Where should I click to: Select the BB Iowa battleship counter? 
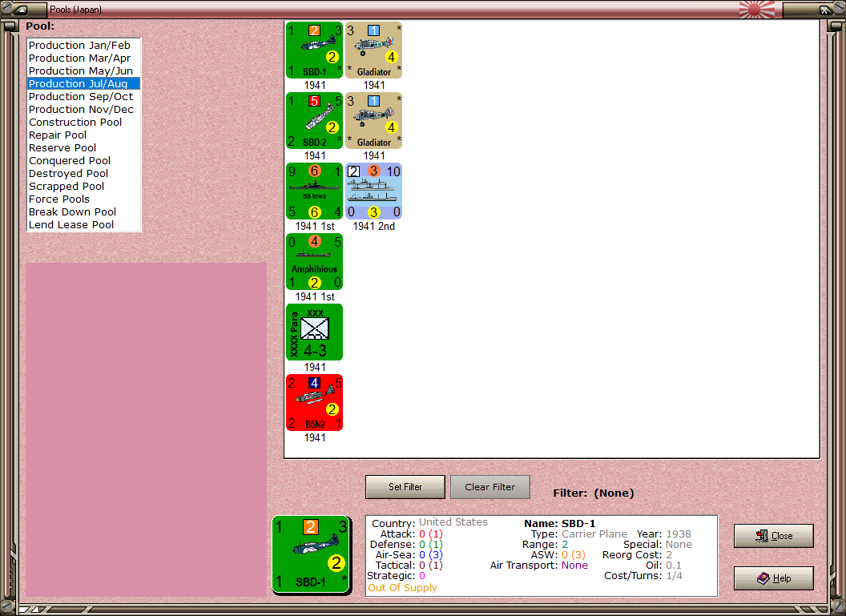(315, 191)
